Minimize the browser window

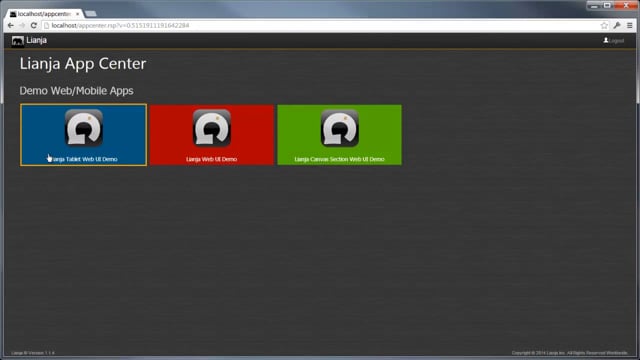[594, 5]
